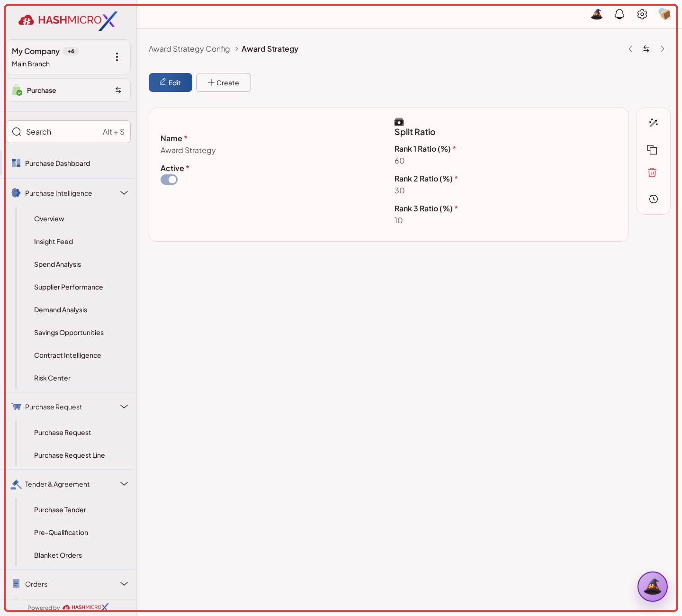Select Demand Analysis in the sidebar
682x616 pixels.
(61, 310)
